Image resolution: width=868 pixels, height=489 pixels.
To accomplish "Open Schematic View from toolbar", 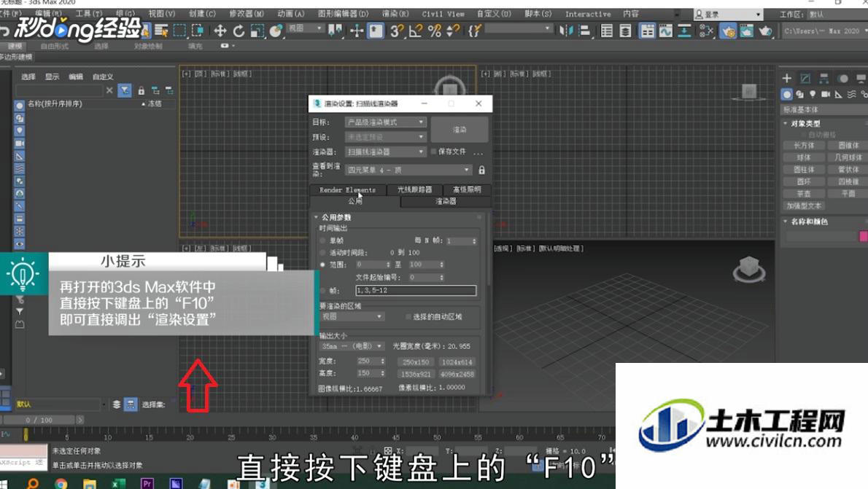I will click(x=684, y=31).
